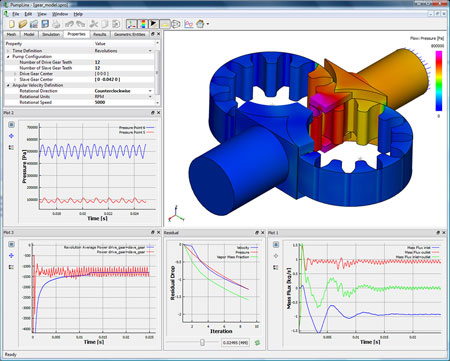450x361 pixels.
Task: Click the plot chart toolbar icon
Action: pyautogui.click(x=189, y=24)
